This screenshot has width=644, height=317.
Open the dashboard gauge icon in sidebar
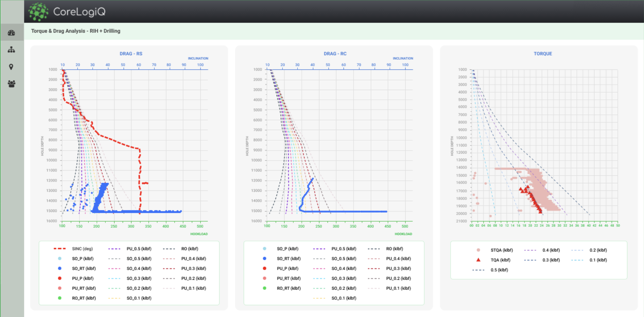coord(11,33)
